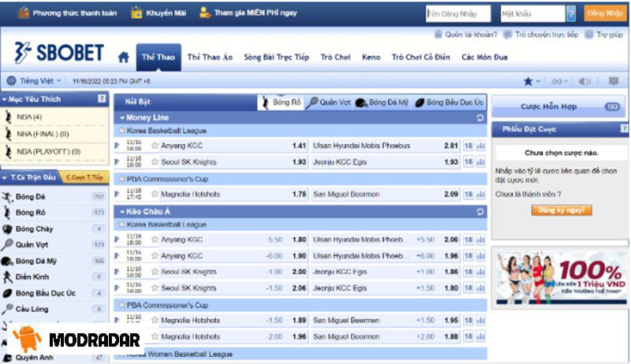The image size is (631, 364).
Task: Focus the Mật khẩu password field
Action: (533, 13)
